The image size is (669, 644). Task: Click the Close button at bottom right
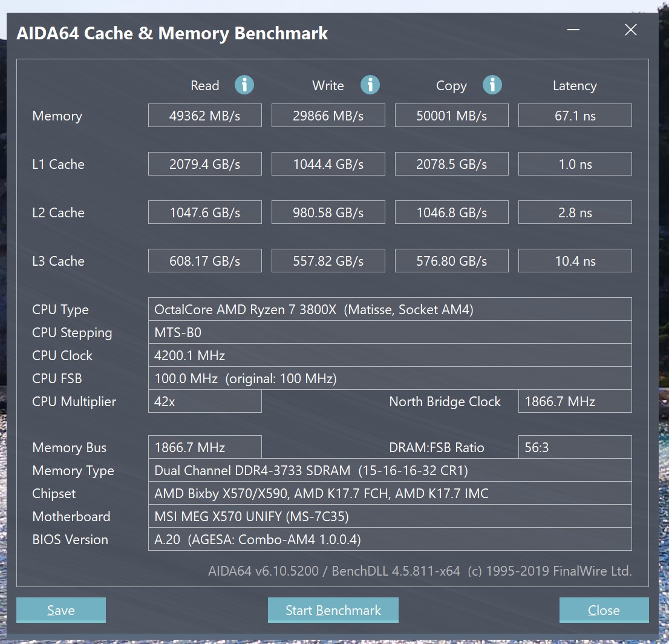(x=604, y=610)
